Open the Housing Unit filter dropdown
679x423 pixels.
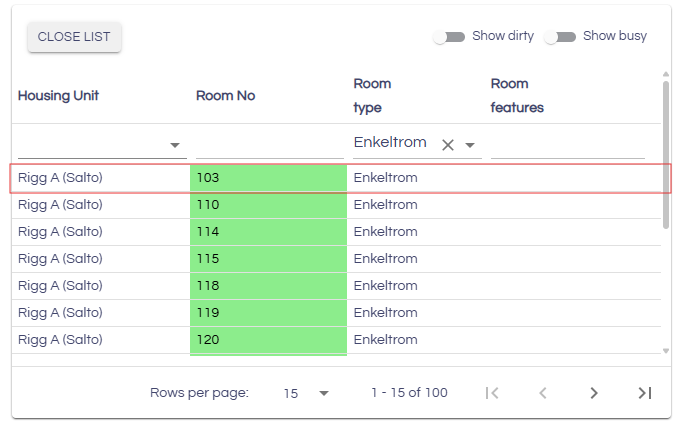click(176, 145)
